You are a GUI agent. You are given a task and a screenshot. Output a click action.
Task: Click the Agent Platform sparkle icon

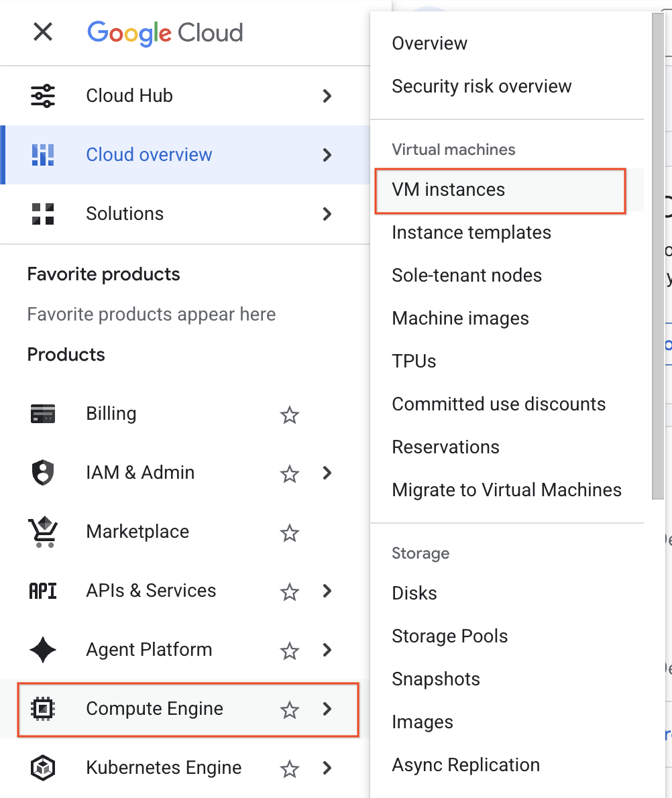[x=43, y=650]
